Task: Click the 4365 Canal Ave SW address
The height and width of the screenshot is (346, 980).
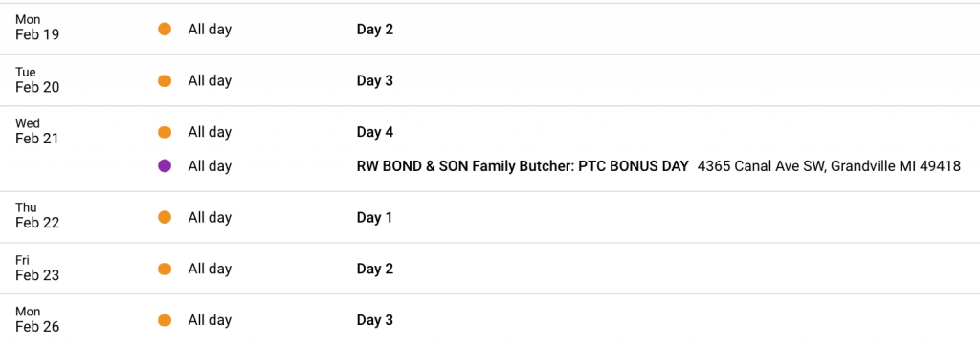Action: click(x=830, y=166)
